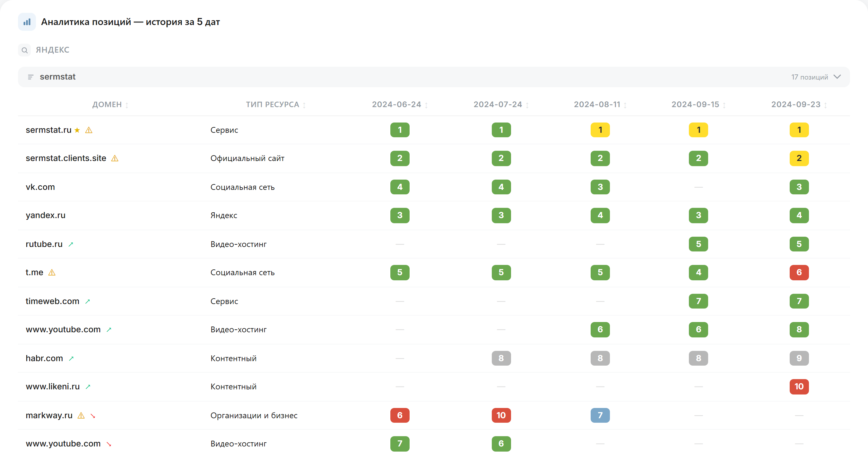Click the 2024-09-15 column header
Viewport: 868px width, 458px height.
[x=695, y=105]
